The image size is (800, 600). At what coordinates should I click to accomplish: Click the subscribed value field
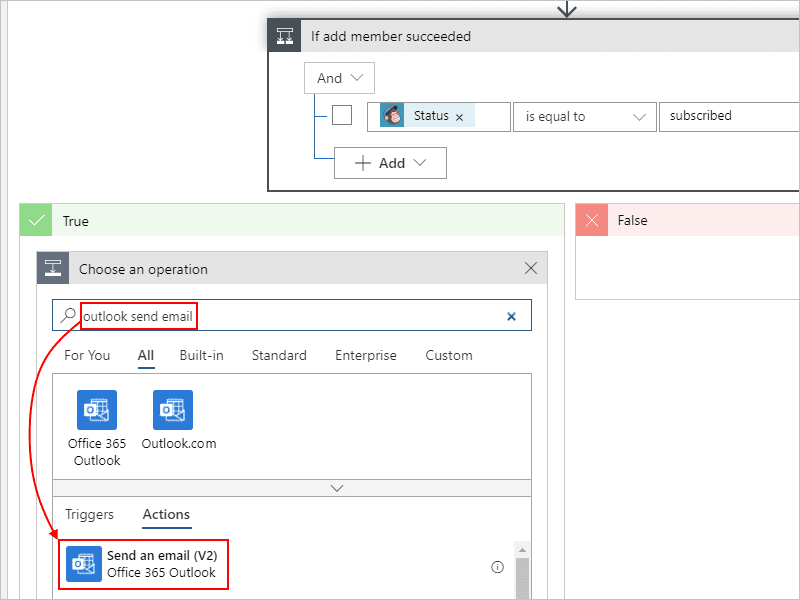tap(730, 117)
